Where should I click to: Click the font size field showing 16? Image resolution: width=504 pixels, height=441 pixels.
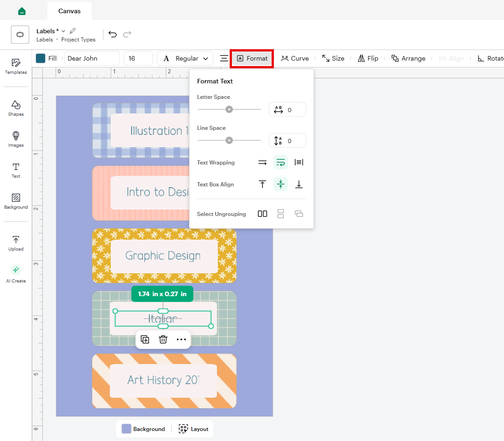[138, 58]
